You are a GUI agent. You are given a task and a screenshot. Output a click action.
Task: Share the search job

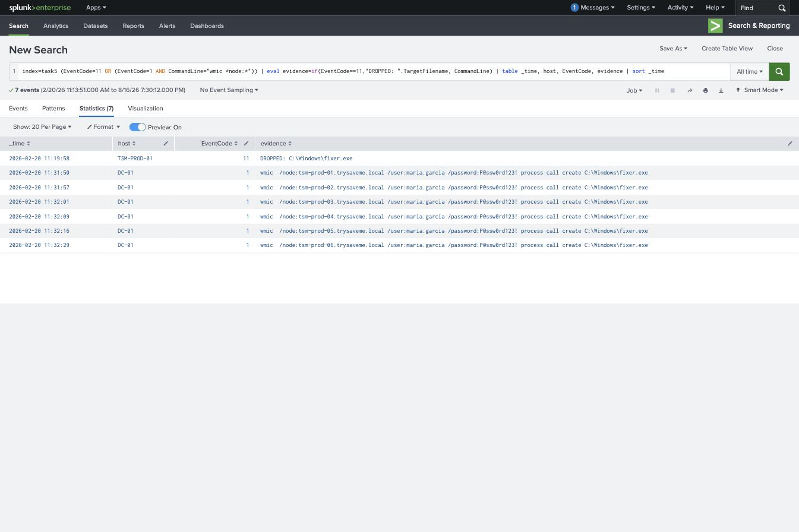click(690, 90)
